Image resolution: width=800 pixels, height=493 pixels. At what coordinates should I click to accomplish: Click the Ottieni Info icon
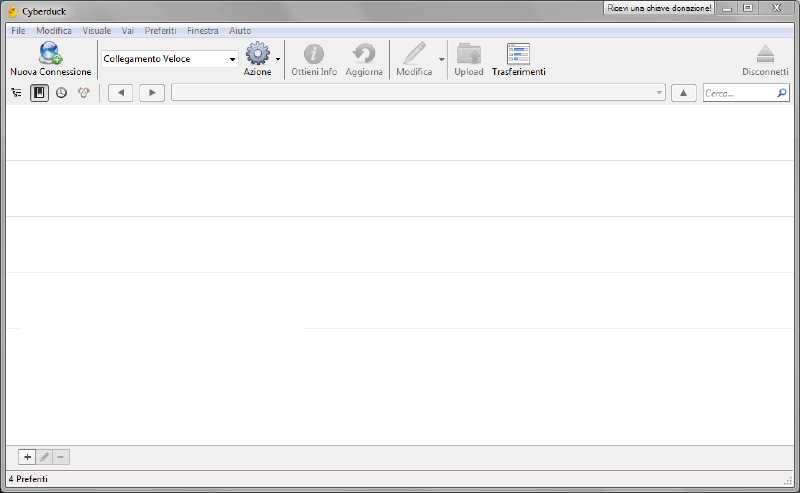click(314, 54)
